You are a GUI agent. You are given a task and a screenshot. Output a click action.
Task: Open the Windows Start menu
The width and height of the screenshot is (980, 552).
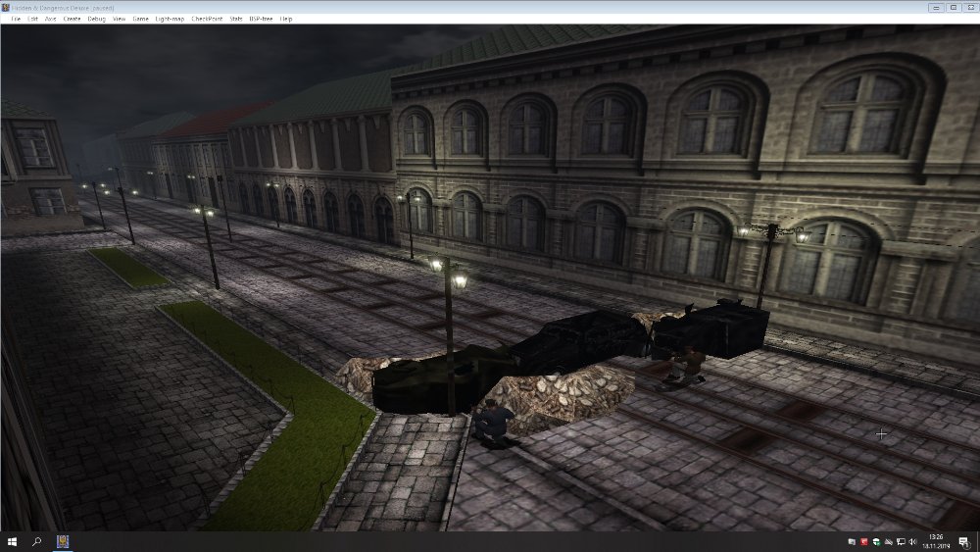click(x=11, y=541)
